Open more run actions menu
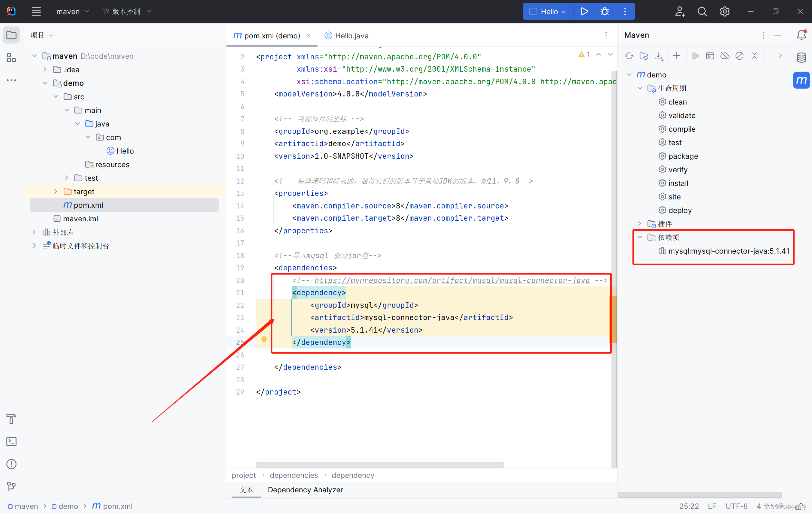812x513 pixels. [625, 12]
